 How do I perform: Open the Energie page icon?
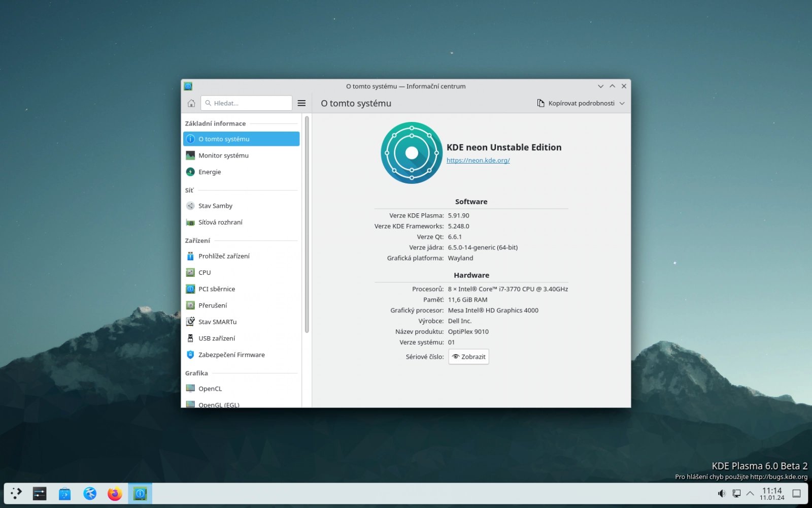(190, 172)
